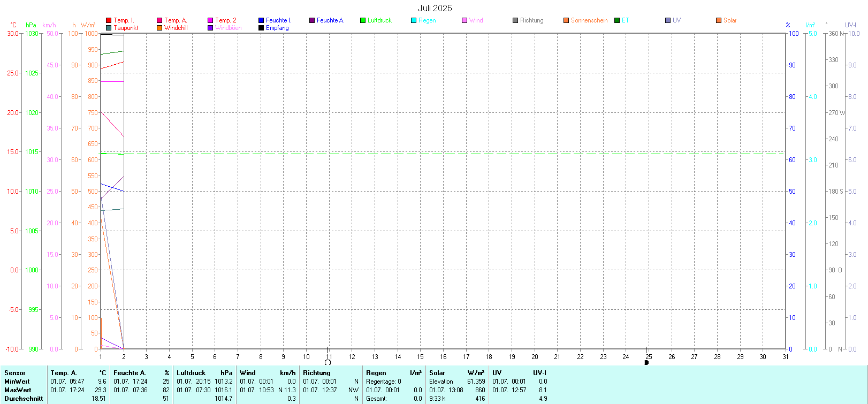Select the Empfang legend label
The image size is (868, 404).
tap(277, 28)
